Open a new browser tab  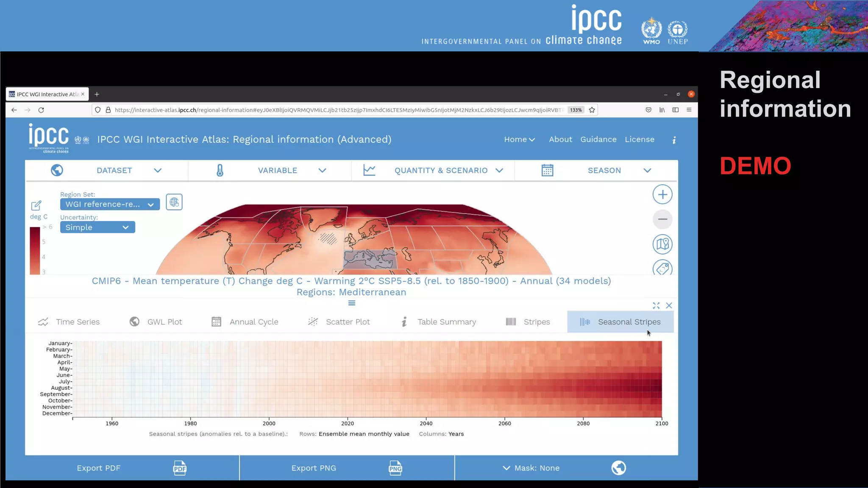pos(97,94)
